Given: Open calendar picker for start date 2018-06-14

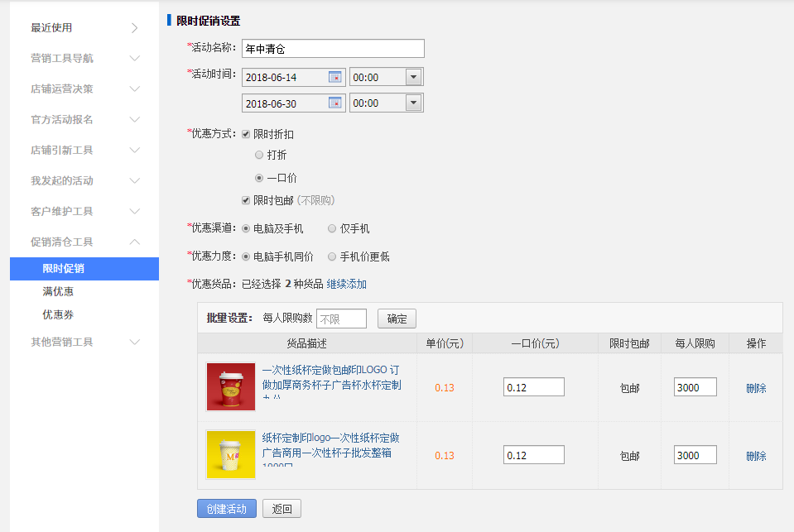Looking at the screenshot, I should coord(334,77).
